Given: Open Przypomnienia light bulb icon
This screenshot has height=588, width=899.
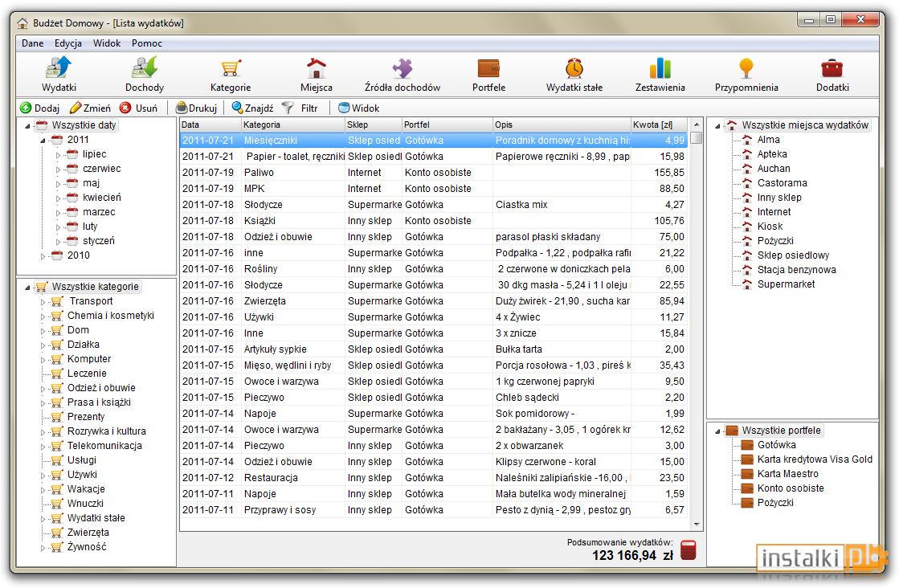Looking at the screenshot, I should click(x=746, y=69).
